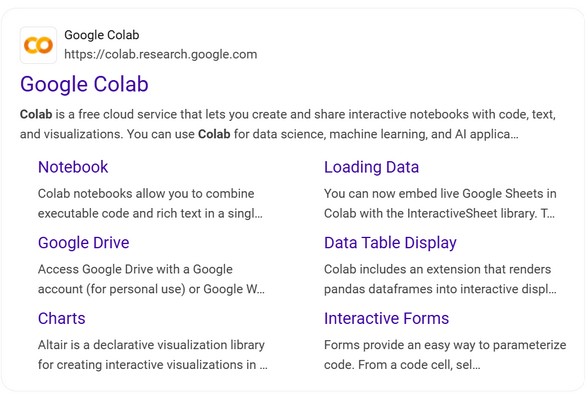
Task: Click the pandas dataframes description text
Action: (x=440, y=279)
